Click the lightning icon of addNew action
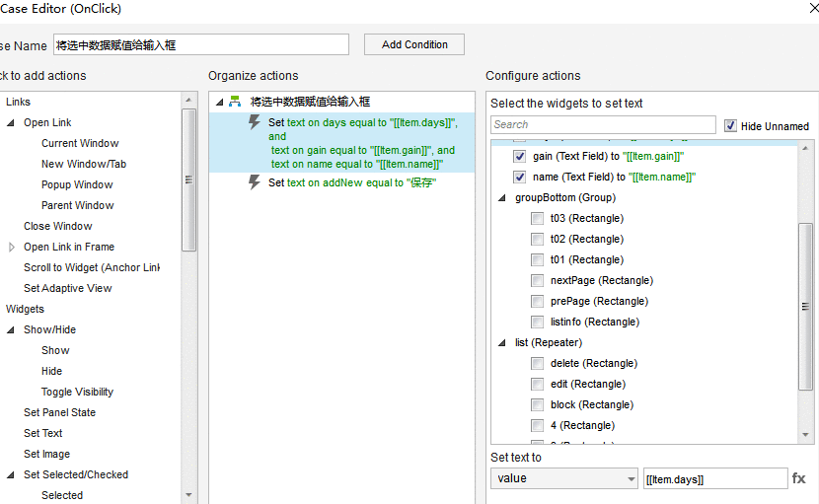 coord(255,182)
